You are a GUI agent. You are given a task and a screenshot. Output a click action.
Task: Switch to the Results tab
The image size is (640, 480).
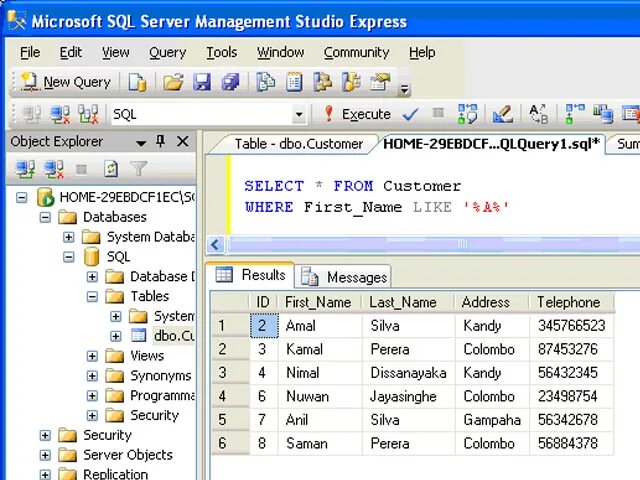[250, 275]
